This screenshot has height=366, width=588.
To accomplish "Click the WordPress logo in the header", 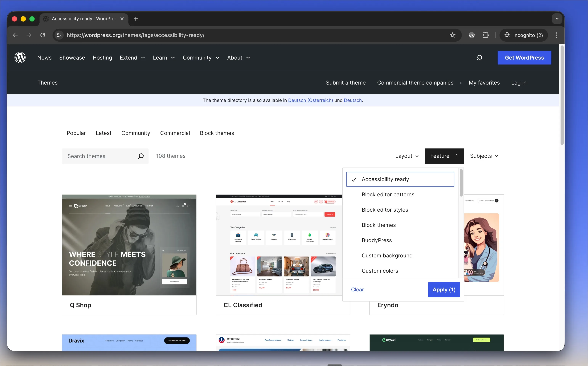I will [20, 57].
